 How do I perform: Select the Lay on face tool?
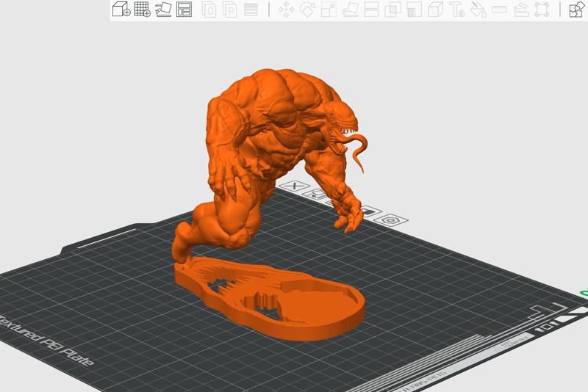pos(350,10)
